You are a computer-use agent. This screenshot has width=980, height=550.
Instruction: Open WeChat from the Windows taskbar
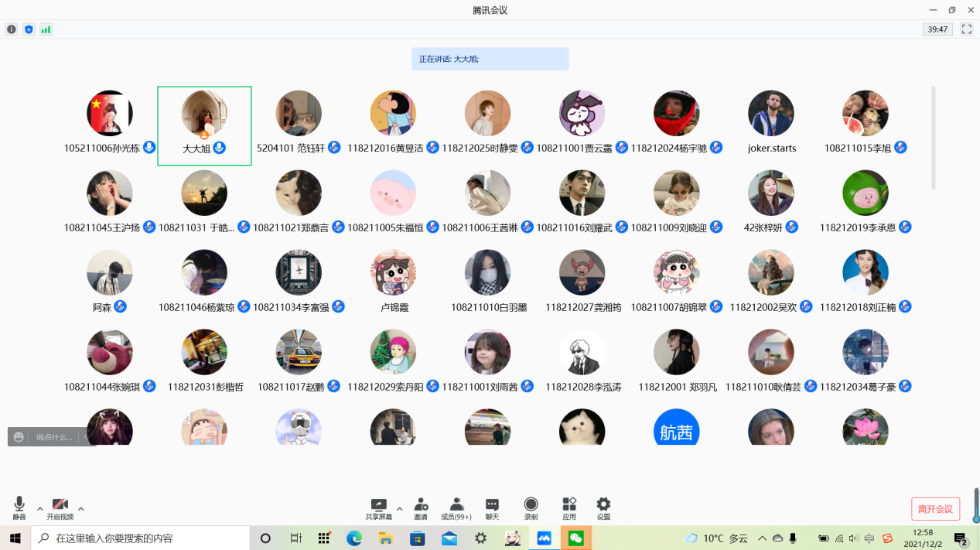point(575,538)
